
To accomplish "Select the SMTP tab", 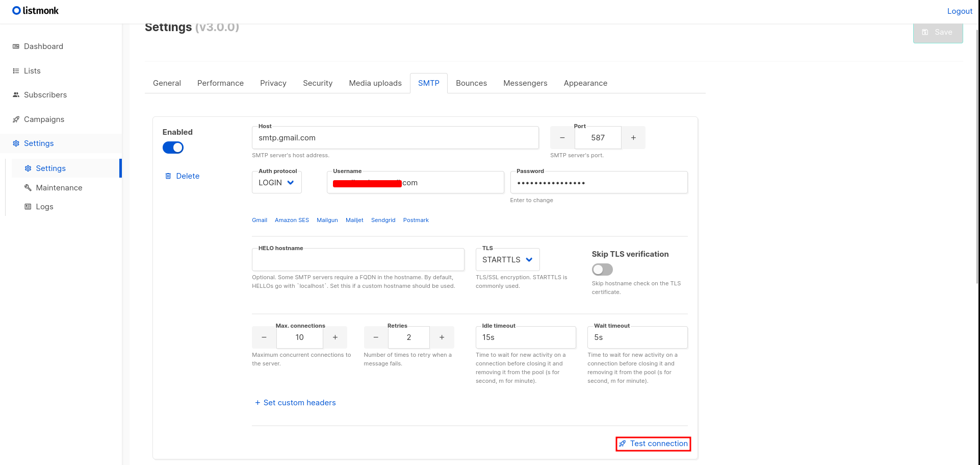I will tap(429, 83).
